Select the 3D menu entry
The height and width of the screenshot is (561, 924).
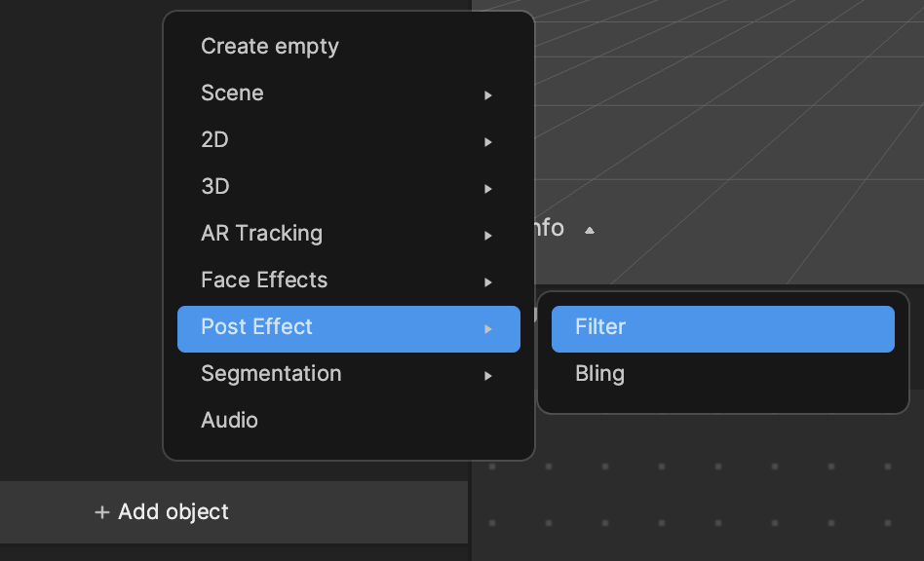[x=348, y=187]
